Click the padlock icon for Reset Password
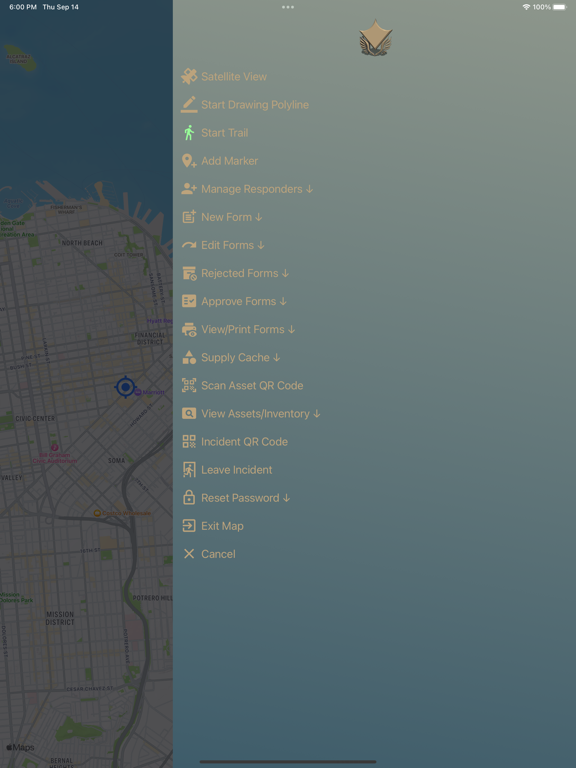This screenshot has width=576, height=768. pos(189,498)
